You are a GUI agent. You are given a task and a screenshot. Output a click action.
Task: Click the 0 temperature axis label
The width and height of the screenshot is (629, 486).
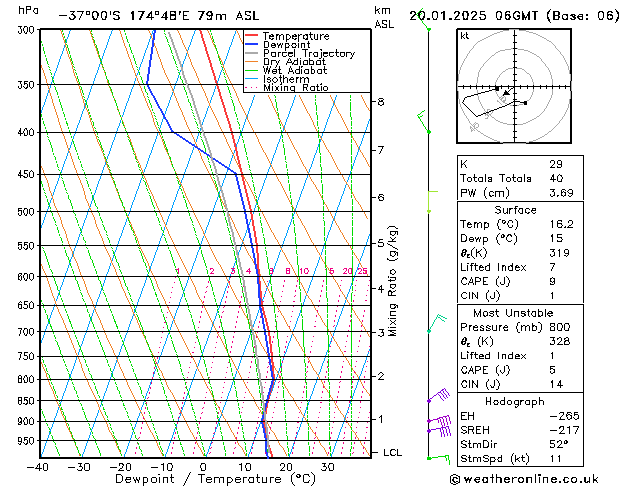203,467
